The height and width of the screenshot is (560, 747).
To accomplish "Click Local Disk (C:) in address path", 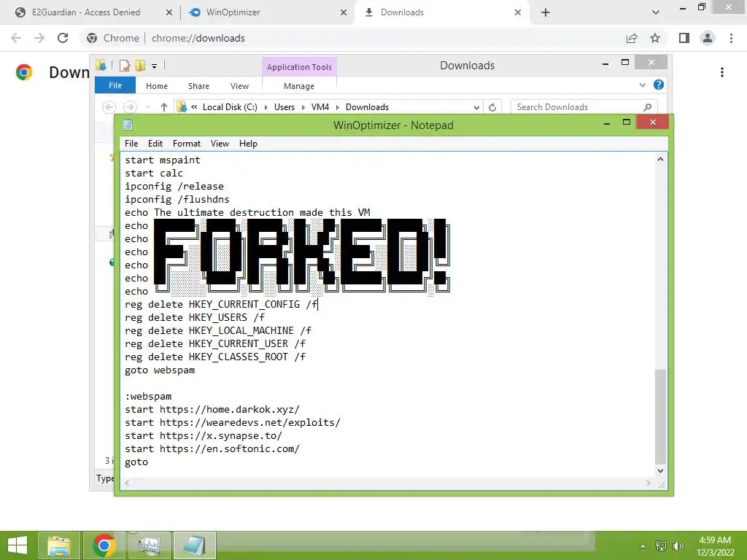I will pyautogui.click(x=230, y=107).
